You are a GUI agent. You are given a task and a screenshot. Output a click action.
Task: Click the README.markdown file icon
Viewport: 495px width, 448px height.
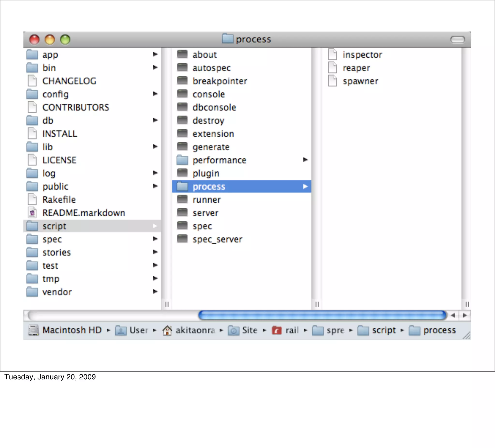tap(32, 213)
